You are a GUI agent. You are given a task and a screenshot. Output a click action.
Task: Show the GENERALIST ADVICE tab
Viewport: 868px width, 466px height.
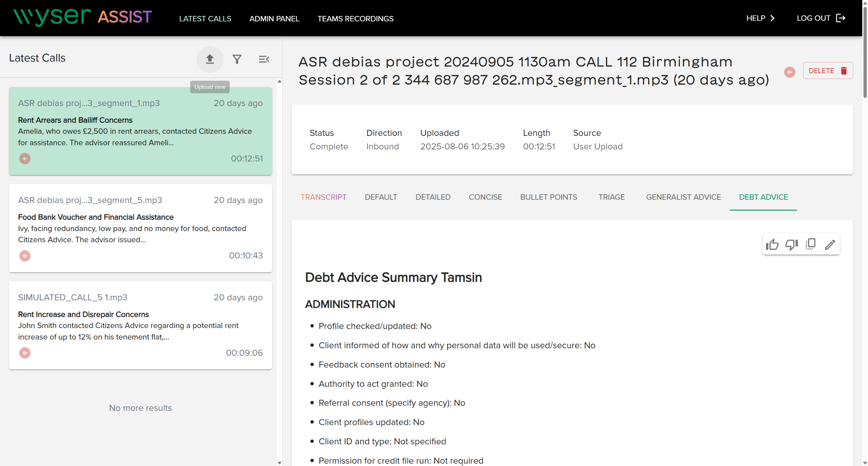683,197
